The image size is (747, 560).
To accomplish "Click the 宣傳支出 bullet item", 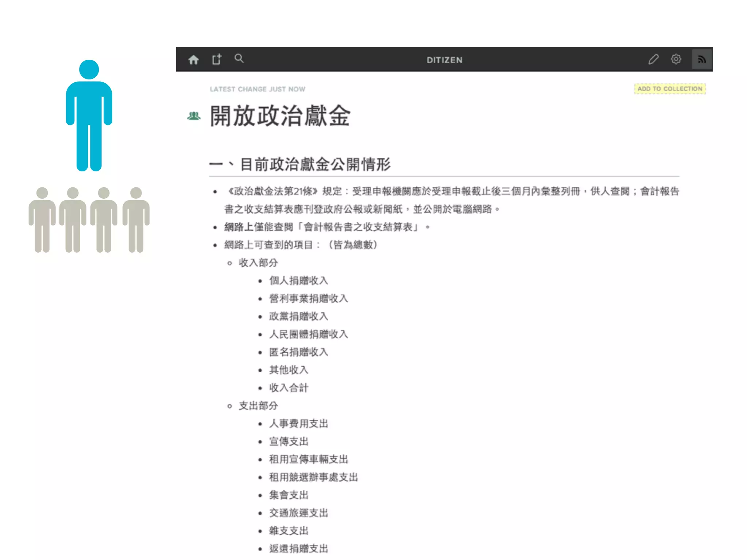I will click(x=289, y=441).
